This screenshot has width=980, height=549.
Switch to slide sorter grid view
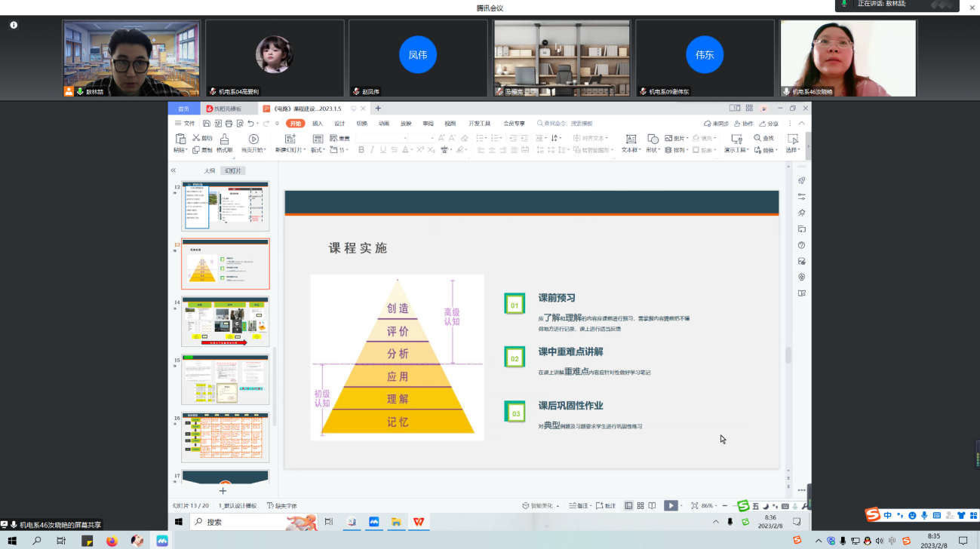click(641, 506)
